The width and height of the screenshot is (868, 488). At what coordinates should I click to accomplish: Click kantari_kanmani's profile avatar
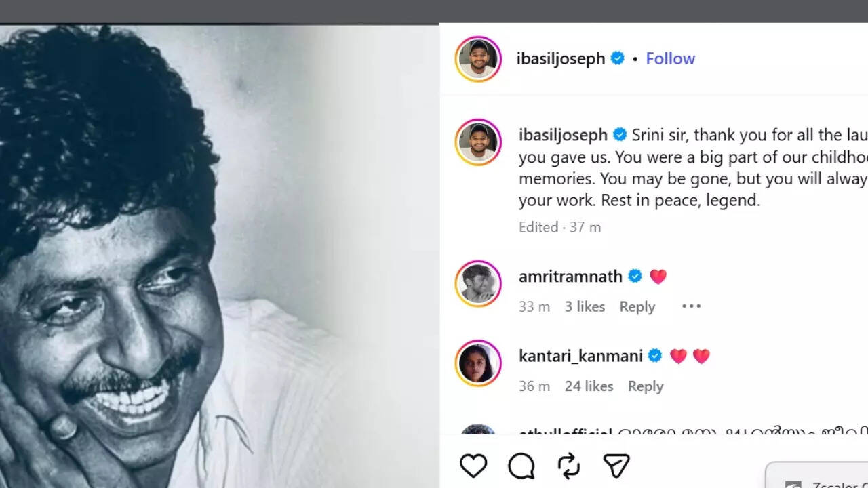point(478,363)
